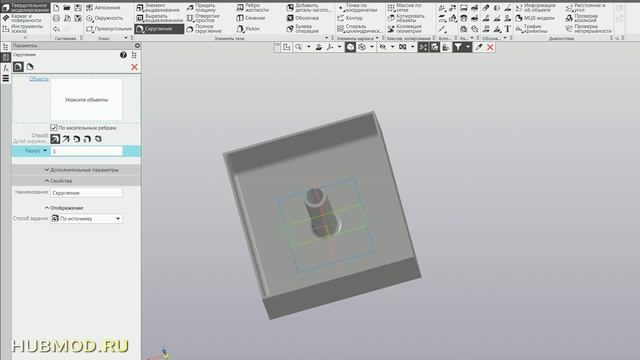Select fourth fillet method icon
Image resolution: width=640 pixels, height=360 pixels.
87,139
